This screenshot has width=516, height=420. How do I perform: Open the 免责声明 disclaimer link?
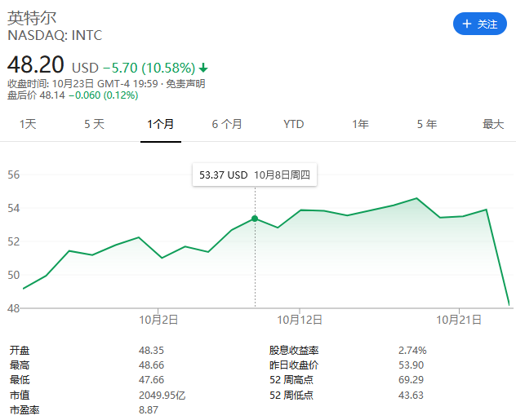[x=185, y=84]
